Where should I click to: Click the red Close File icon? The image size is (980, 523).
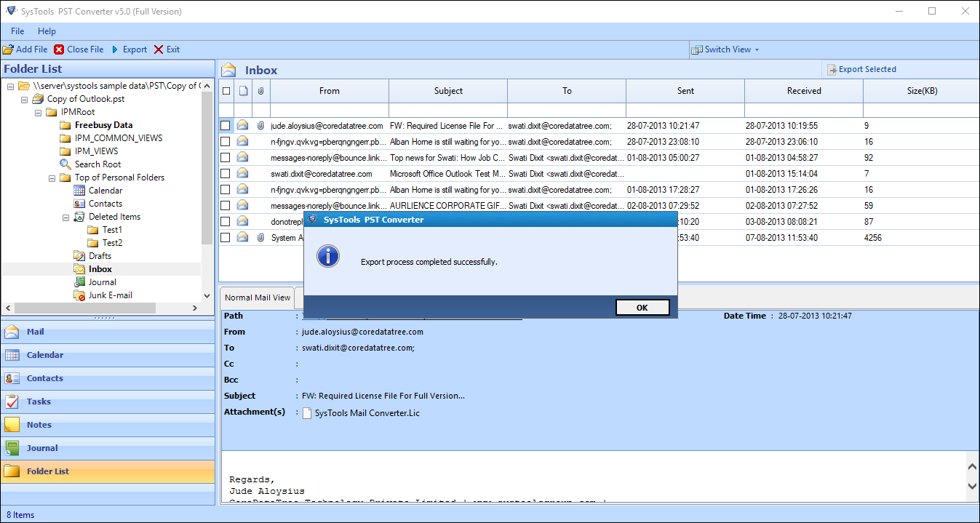[59, 49]
